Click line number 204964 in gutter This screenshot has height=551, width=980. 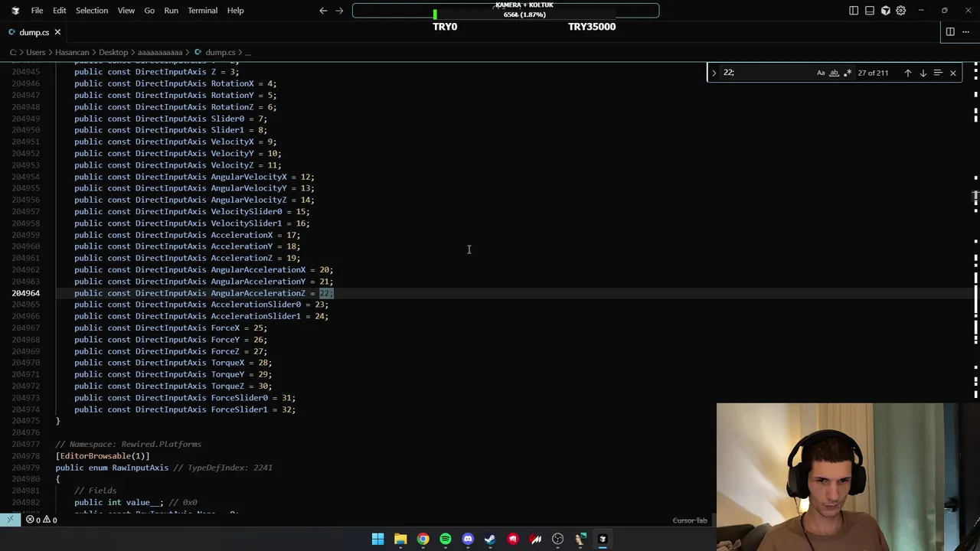coord(25,293)
